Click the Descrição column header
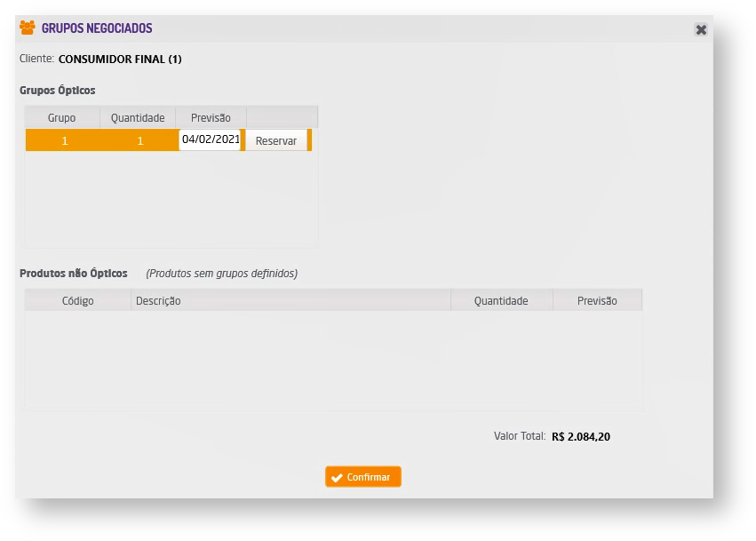Screen dimensions: 756x541 coord(158,301)
